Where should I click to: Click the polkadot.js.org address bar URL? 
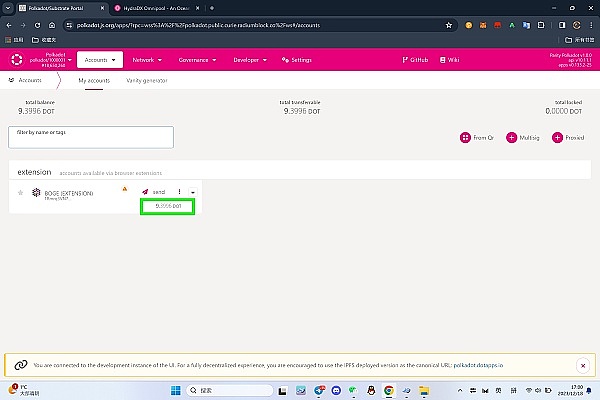(198, 25)
